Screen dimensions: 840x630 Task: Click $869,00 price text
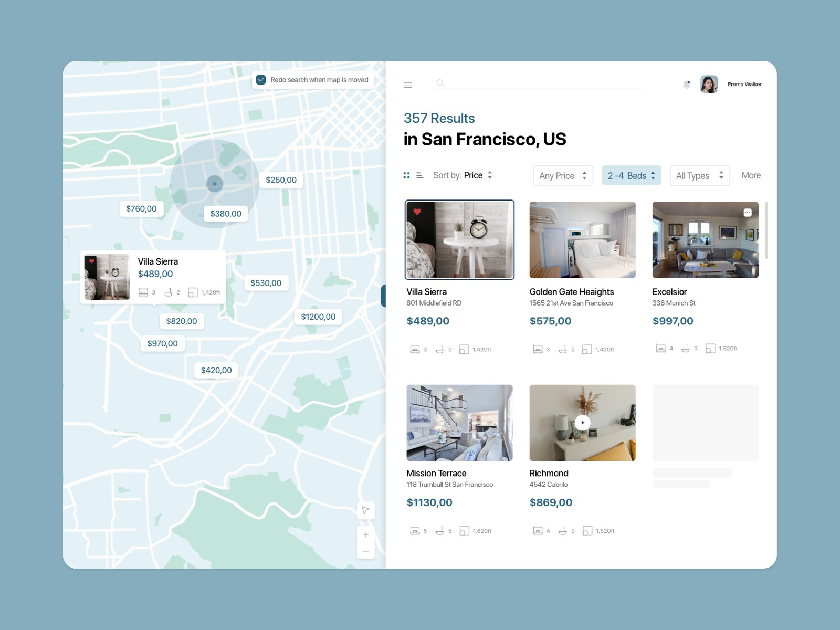[x=551, y=502]
